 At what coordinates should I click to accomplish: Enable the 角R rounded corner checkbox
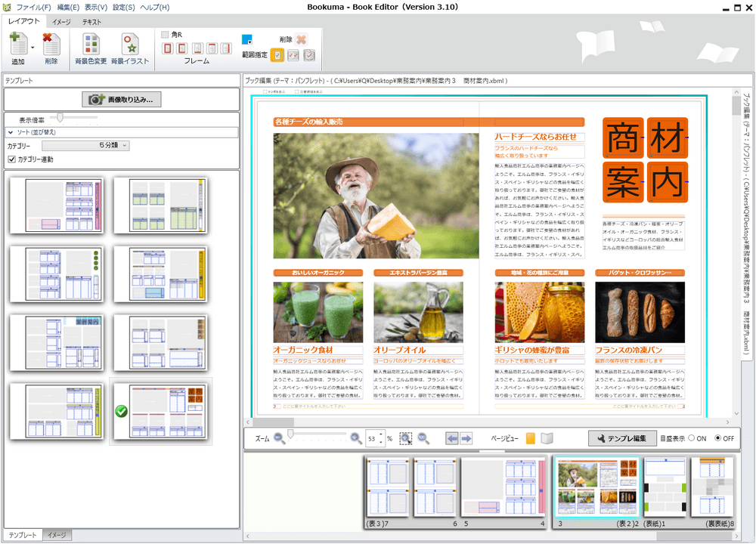point(166,35)
